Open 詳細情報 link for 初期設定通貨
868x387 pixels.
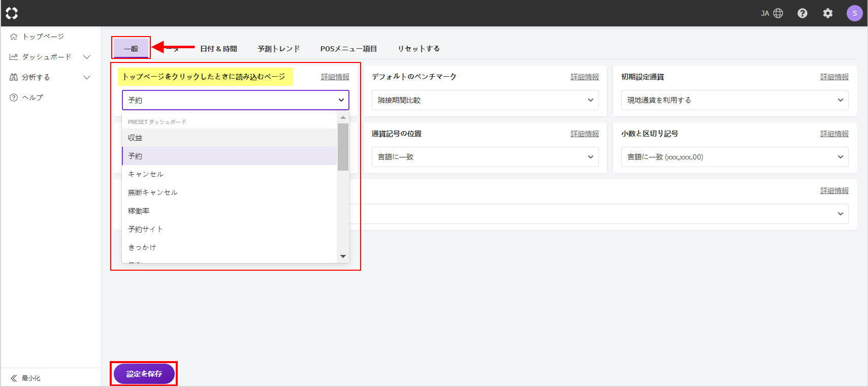(834, 77)
